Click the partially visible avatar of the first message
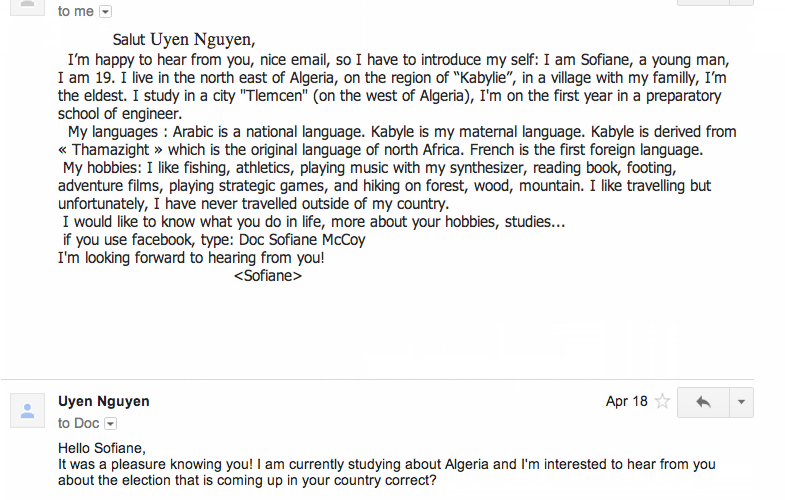This screenshot has height=500, width=785. (27, 4)
